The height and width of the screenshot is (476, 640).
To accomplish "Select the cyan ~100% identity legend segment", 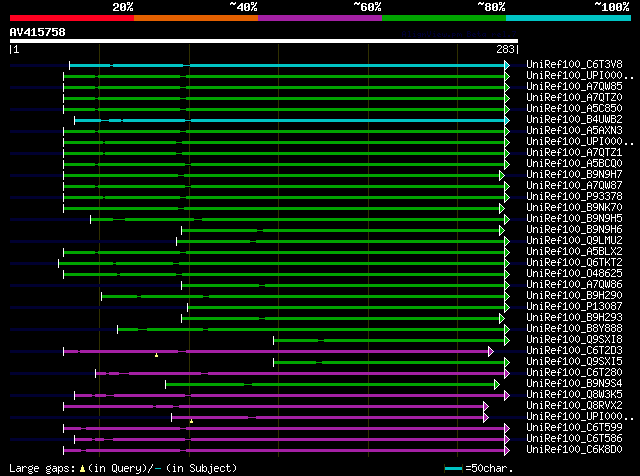I will (568, 18).
